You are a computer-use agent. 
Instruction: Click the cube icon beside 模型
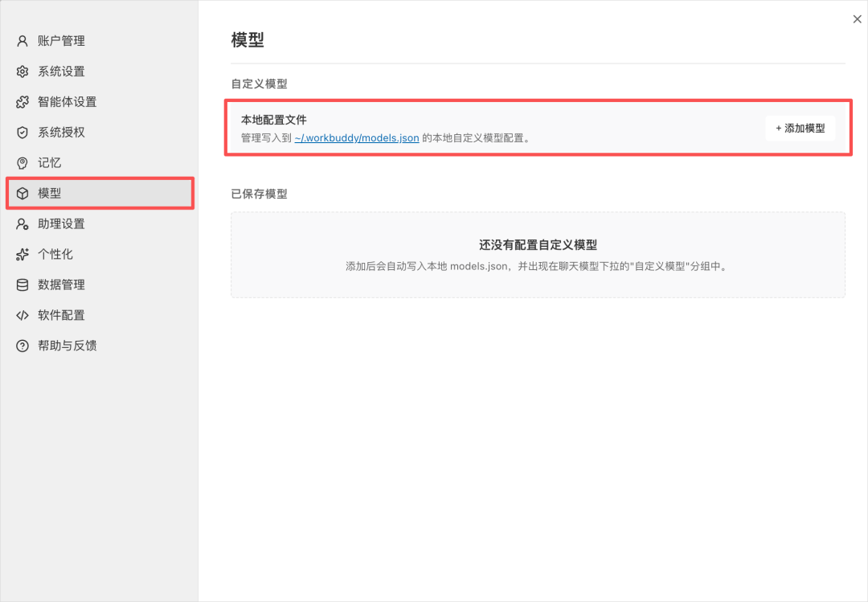coord(23,193)
